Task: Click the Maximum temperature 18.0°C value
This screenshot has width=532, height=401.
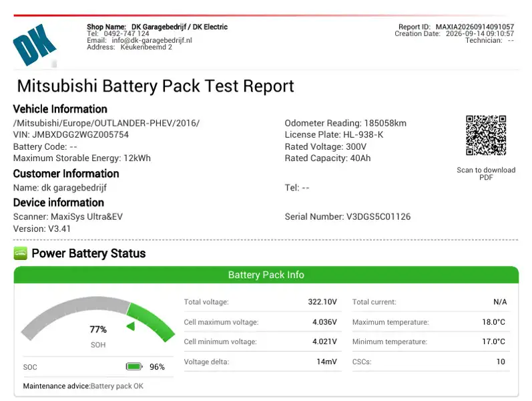Action: pyautogui.click(x=494, y=322)
